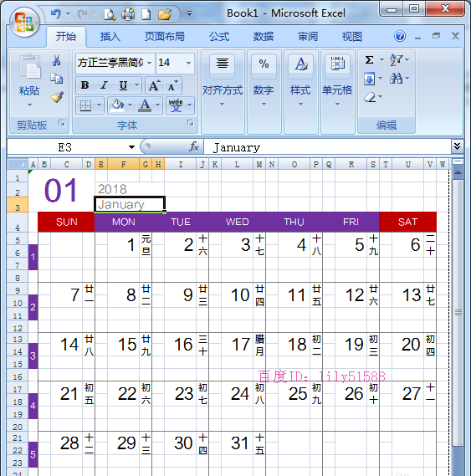Click the Fill down icon
Screen dimensions: 471x476
tap(369, 79)
